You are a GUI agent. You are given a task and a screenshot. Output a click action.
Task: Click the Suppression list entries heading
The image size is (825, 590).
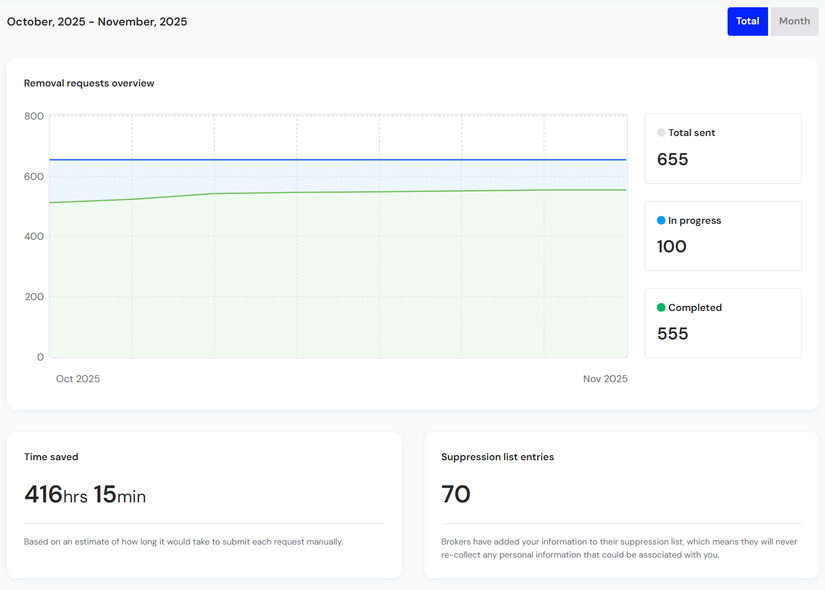pyautogui.click(x=497, y=457)
